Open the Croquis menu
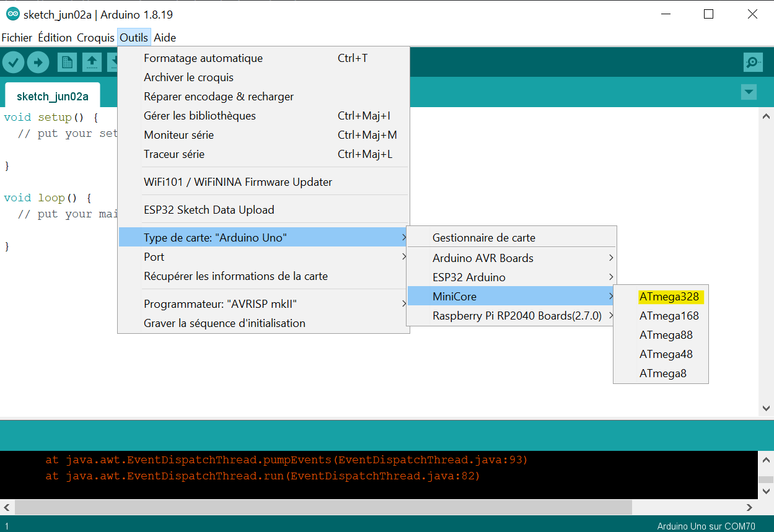 (x=95, y=38)
